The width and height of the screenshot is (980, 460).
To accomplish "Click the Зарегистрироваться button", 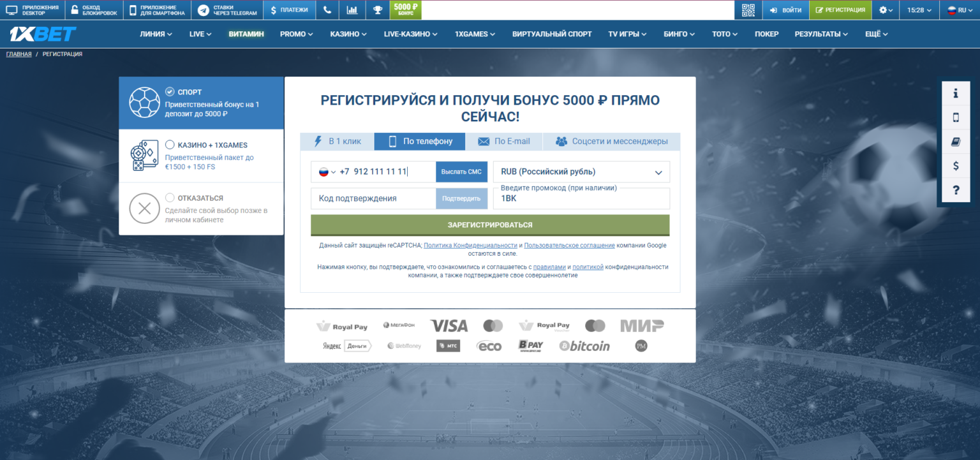I will [x=490, y=225].
